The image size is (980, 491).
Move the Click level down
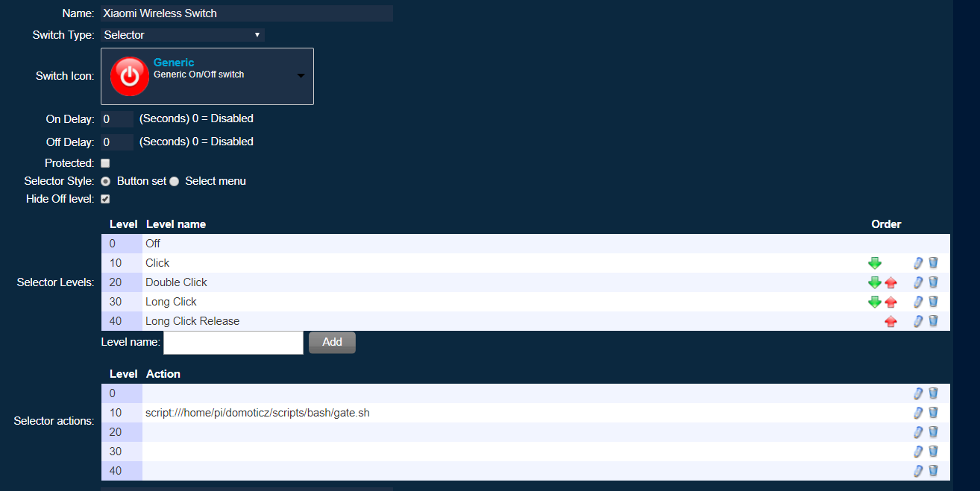point(874,263)
